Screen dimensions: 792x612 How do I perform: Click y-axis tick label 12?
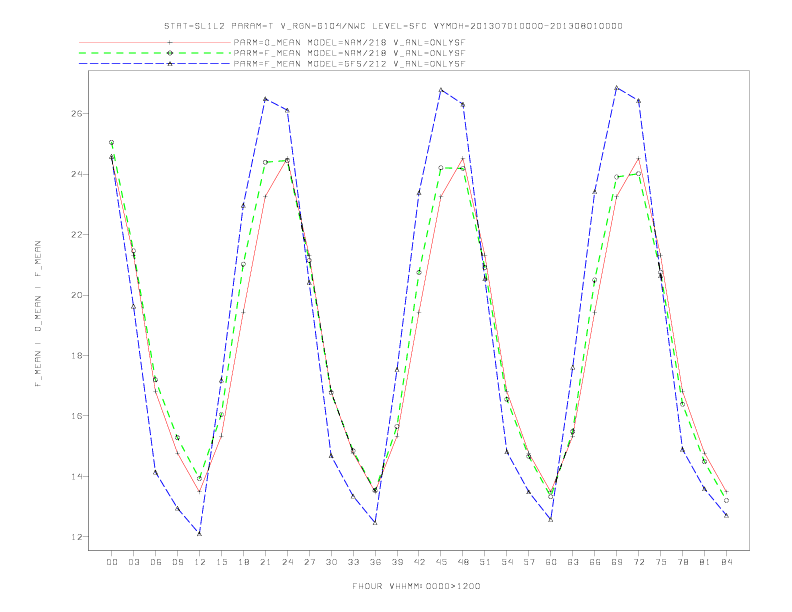click(x=77, y=537)
